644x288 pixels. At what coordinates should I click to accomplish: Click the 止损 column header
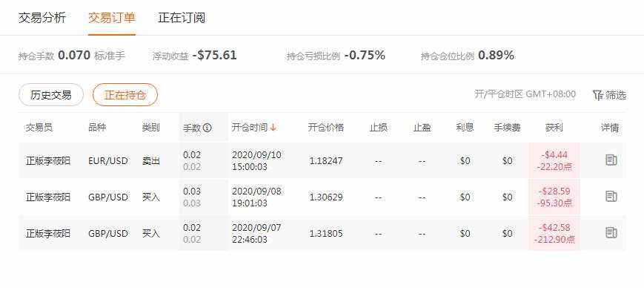tap(378, 127)
